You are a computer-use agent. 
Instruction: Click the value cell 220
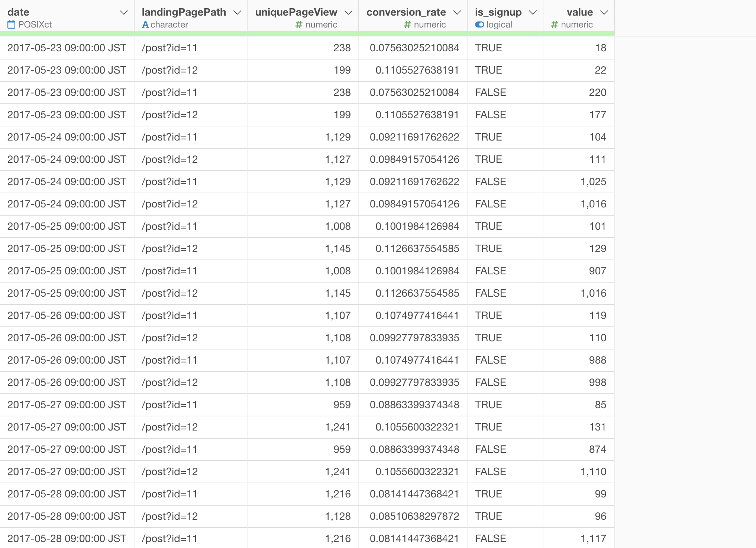pyautogui.click(x=579, y=93)
